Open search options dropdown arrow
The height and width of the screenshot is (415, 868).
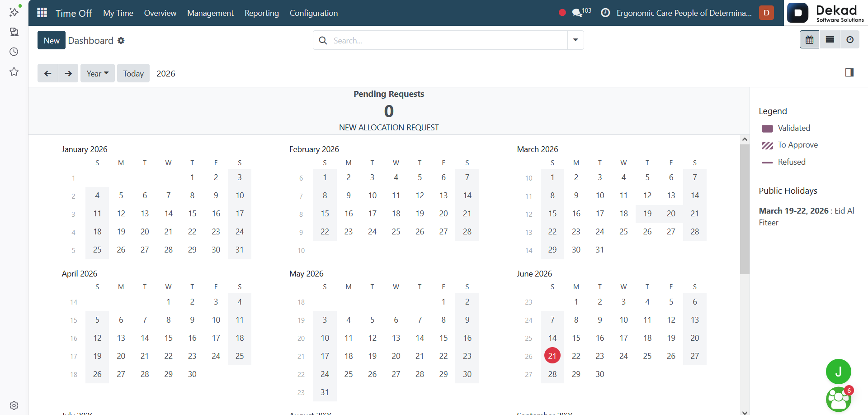coord(576,40)
